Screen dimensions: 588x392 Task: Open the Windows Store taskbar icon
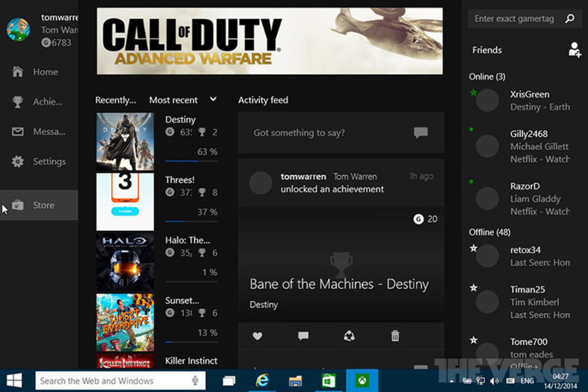point(328,381)
